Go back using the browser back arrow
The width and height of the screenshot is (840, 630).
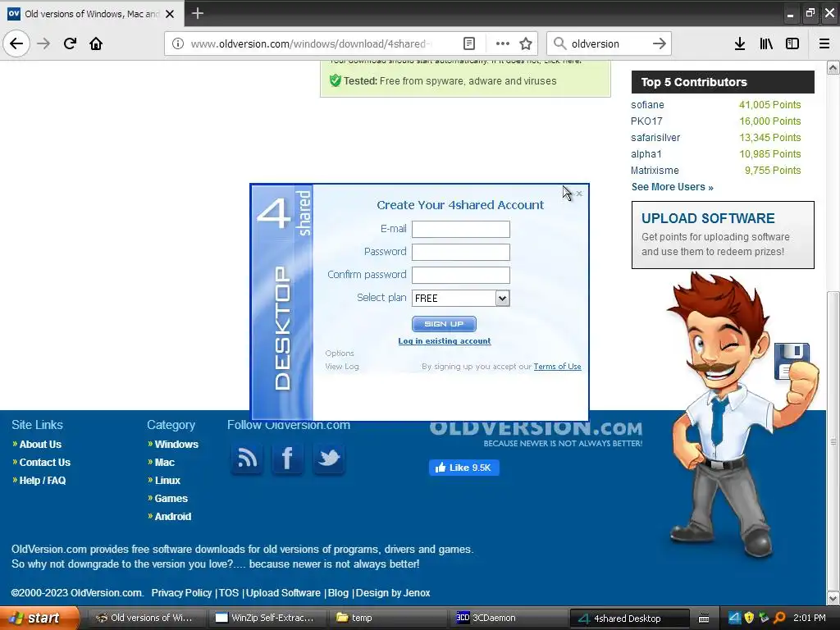pyautogui.click(x=16, y=43)
